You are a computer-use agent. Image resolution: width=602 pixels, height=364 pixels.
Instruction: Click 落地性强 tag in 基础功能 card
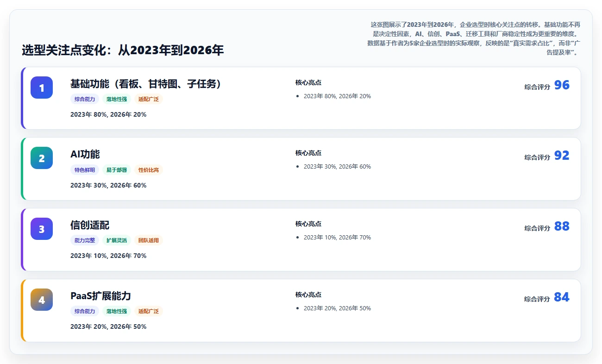[117, 99]
